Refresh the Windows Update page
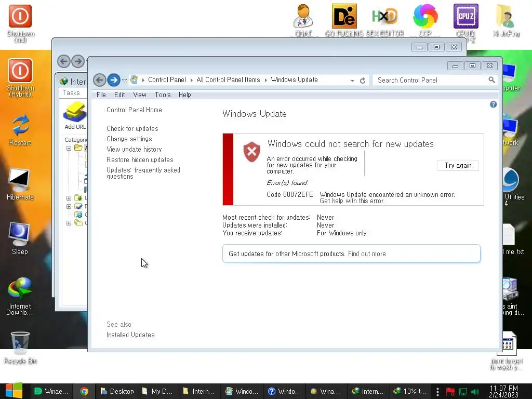 pos(362,81)
